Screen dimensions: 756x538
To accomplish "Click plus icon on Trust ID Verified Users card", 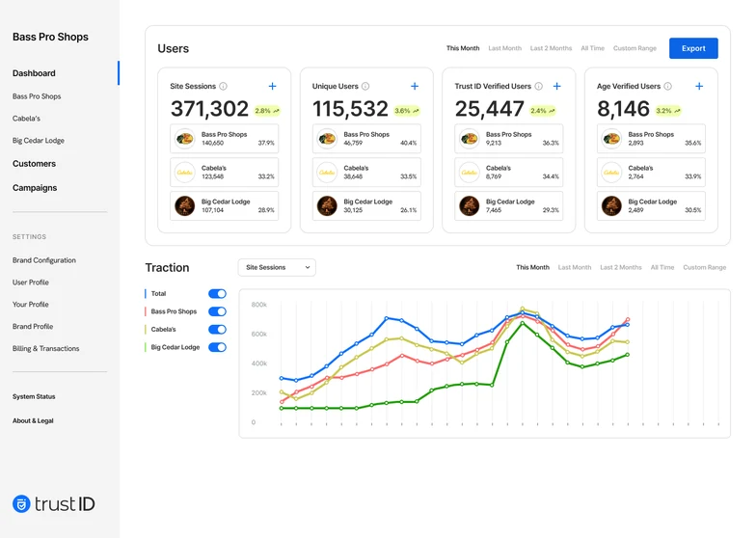I will 557,87.
